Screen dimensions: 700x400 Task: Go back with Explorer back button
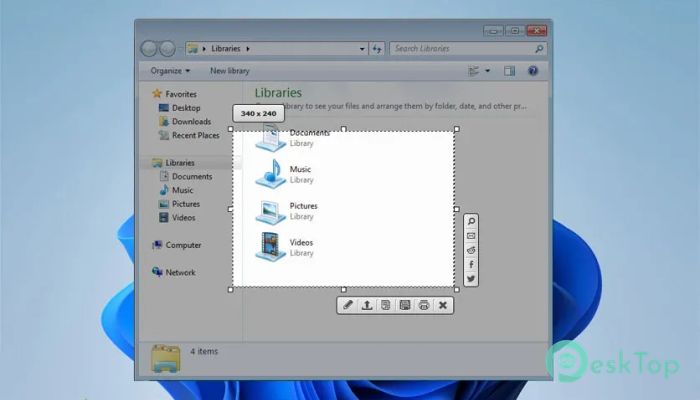point(149,48)
